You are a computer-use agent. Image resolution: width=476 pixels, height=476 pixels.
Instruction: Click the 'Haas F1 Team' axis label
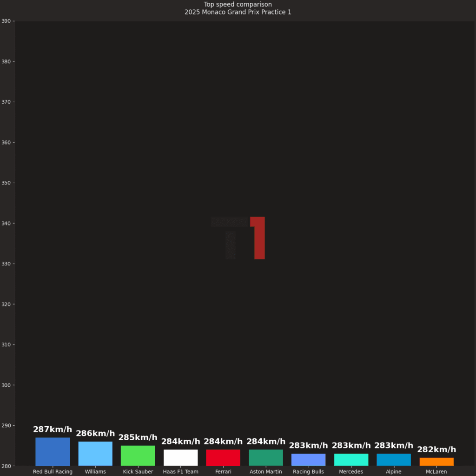[x=181, y=472]
